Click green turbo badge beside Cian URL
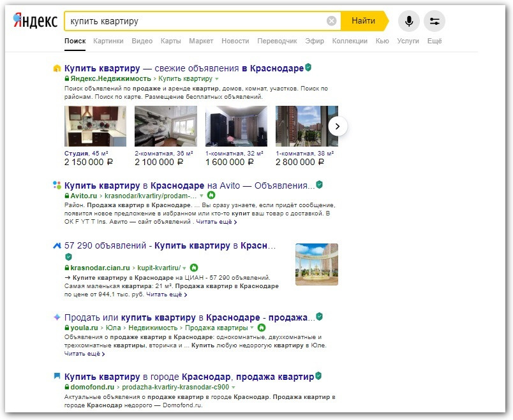This screenshot has width=513, height=420. coord(194,268)
